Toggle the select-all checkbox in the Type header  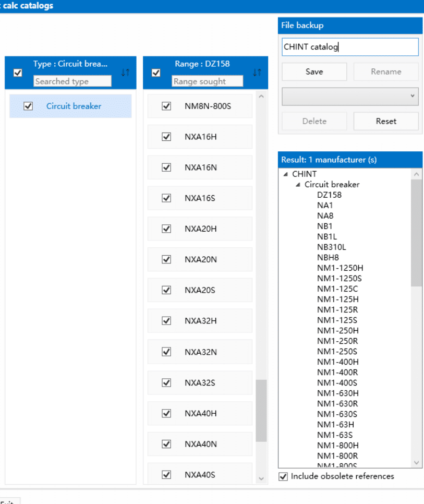pos(18,73)
